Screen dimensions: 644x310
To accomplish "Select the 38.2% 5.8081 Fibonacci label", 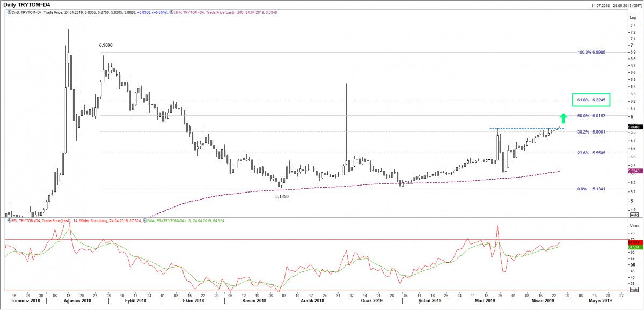I will (x=591, y=132).
